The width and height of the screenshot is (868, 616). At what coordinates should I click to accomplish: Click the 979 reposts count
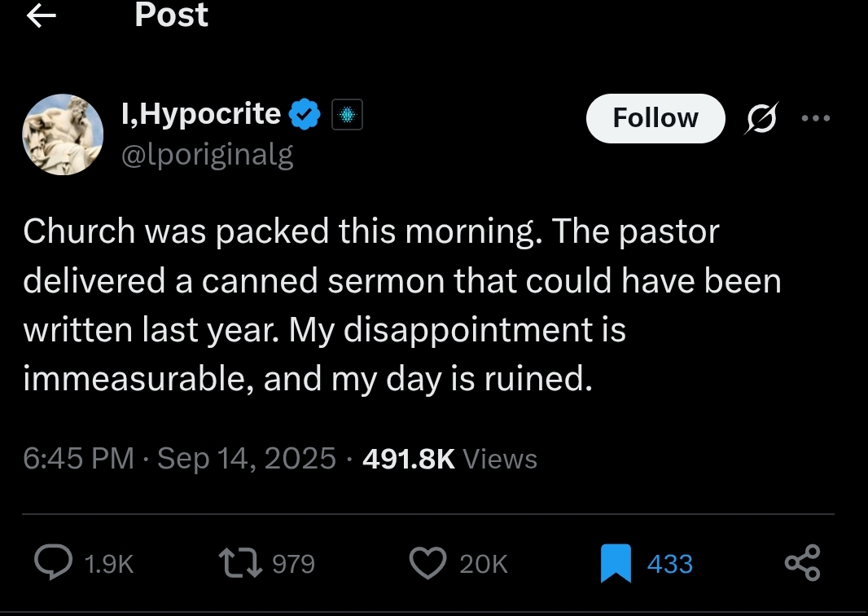point(293,564)
